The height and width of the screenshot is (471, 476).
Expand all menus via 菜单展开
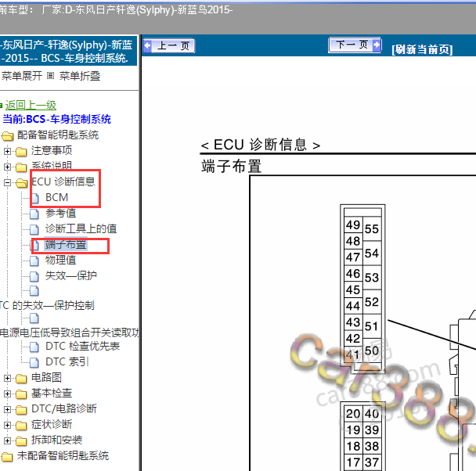(22, 76)
